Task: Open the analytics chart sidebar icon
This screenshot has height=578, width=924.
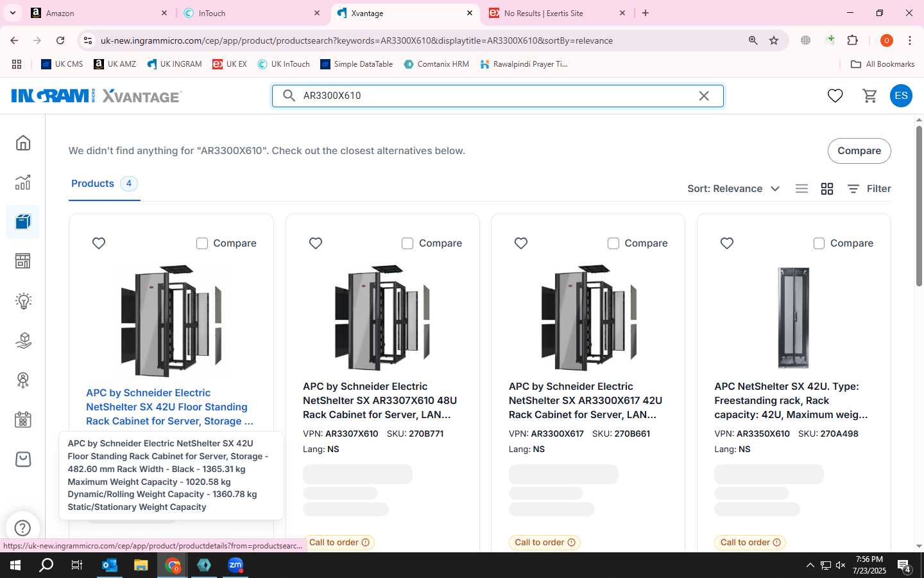Action: coord(23,182)
